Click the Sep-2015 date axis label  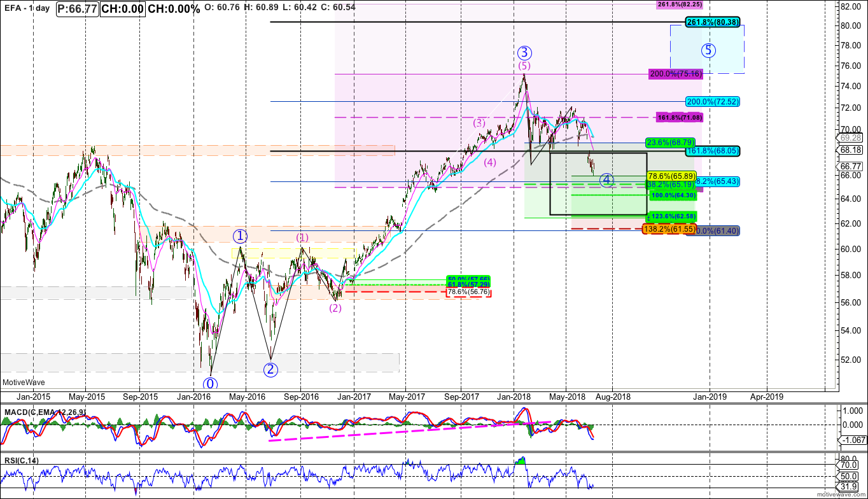click(x=140, y=396)
